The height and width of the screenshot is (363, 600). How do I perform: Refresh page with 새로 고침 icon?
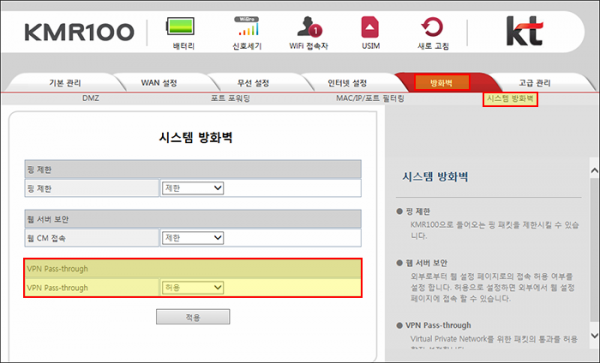432,27
